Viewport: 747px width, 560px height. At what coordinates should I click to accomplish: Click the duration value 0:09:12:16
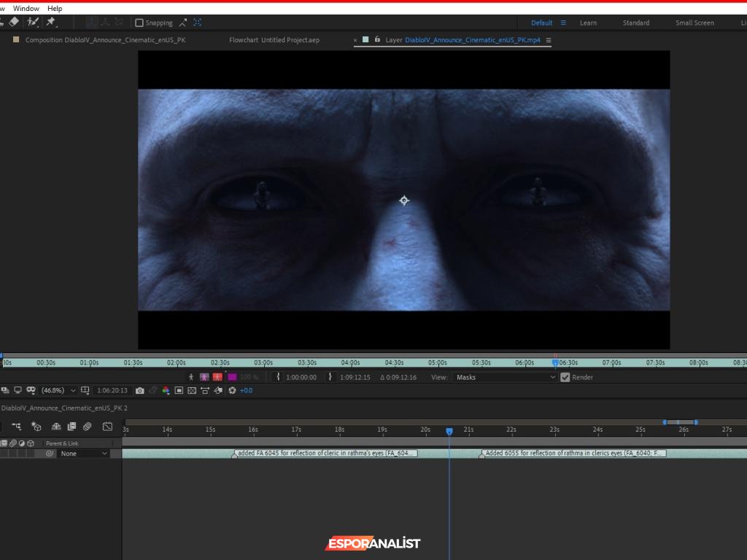coord(400,377)
